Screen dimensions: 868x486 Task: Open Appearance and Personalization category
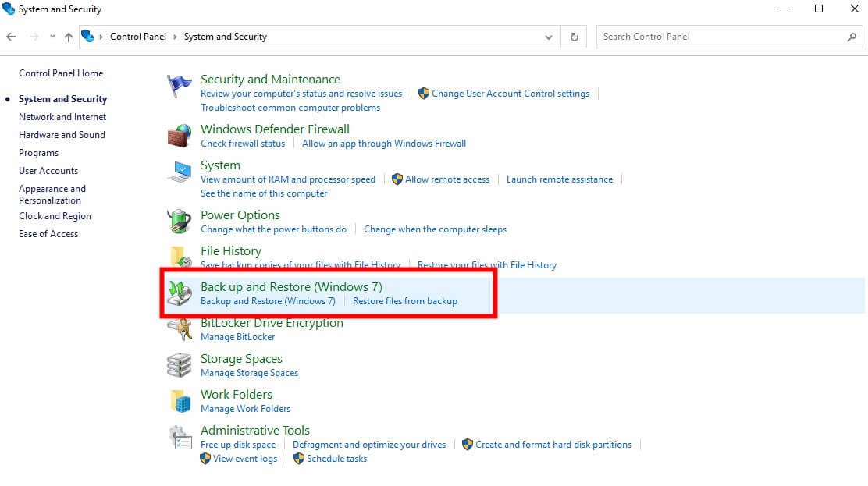(x=52, y=194)
